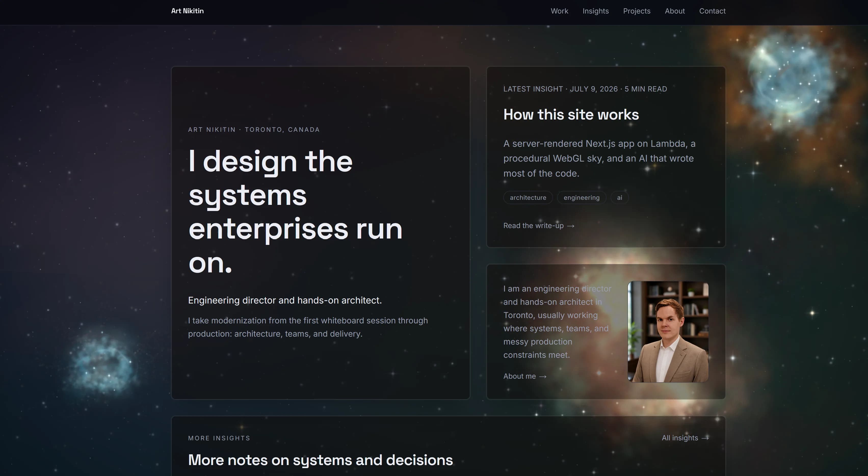Image resolution: width=868 pixels, height=476 pixels.
Task: Click the arrow icon next to 'All insights'
Action: (705, 438)
